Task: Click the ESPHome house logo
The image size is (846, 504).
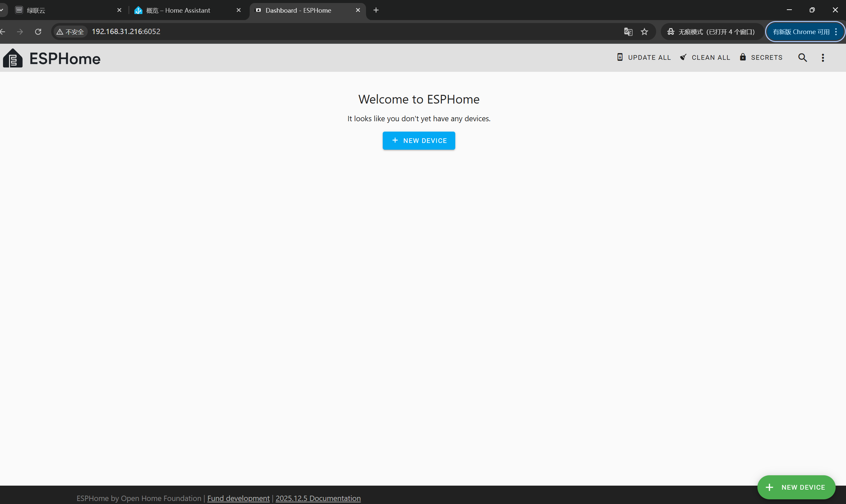Action: click(13, 58)
